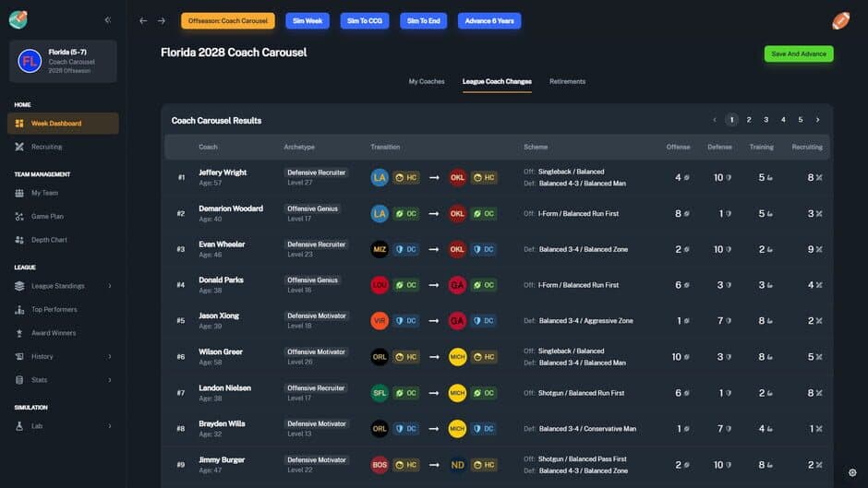Go to page 3 of results
This screenshot has height=488, width=868.
766,120
